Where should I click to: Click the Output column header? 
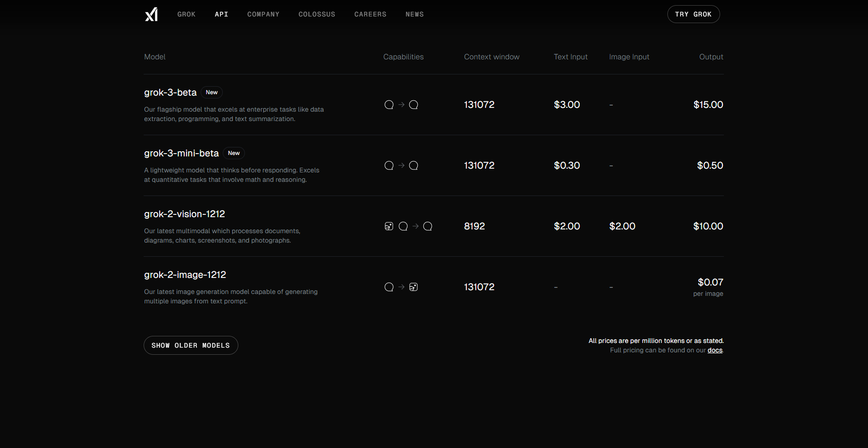coord(711,57)
